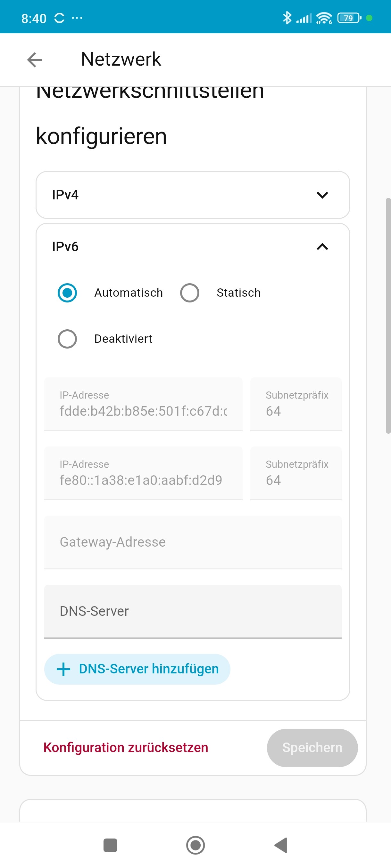
Task: Tap the back arrow next to Netzwerk
Action: (x=35, y=60)
